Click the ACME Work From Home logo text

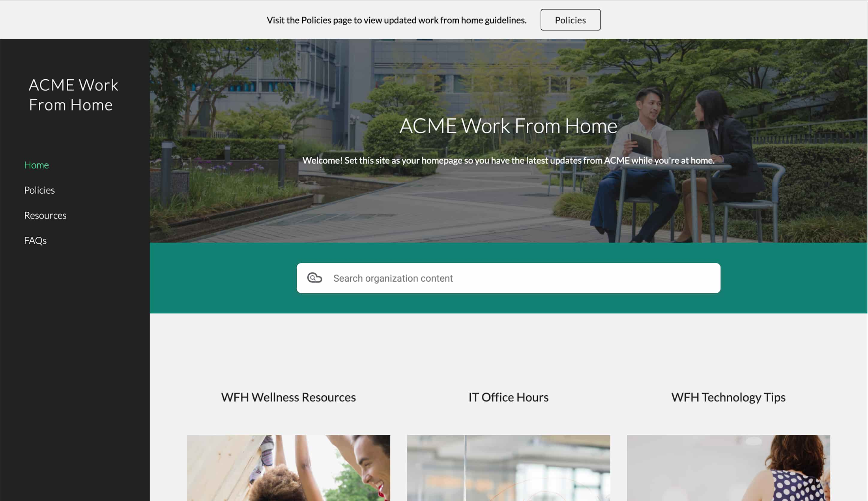73,94
